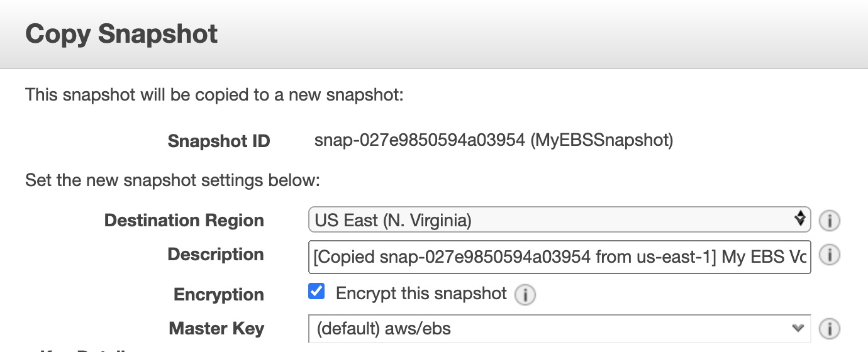868x352 pixels.
Task: Open the info icon beside Master Key
Action: [x=830, y=328]
